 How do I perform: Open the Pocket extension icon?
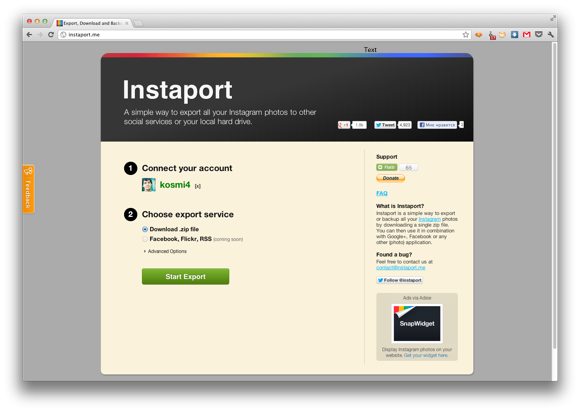[x=539, y=34]
